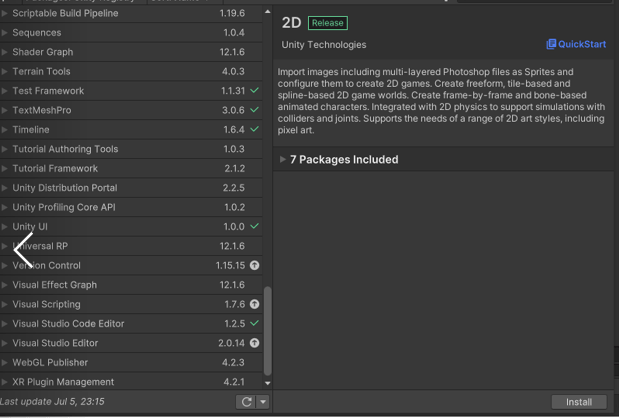Expand the 7 Packages Included section

pos(283,160)
